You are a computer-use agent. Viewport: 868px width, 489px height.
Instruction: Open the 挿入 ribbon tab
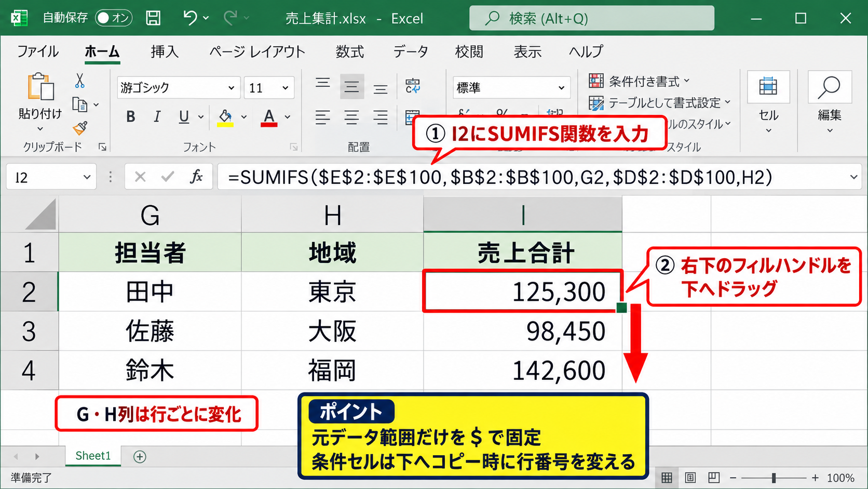point(165,51)
